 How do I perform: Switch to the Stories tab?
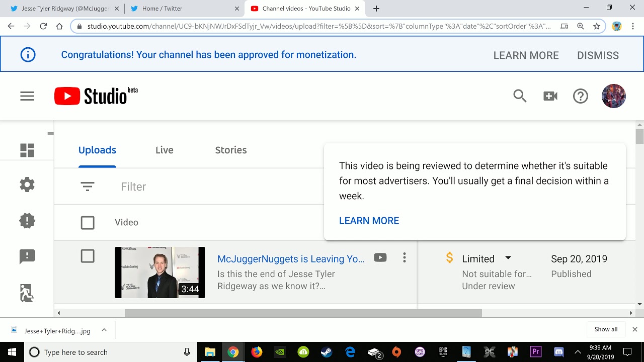pyautogui.click(x=231, y=150)
